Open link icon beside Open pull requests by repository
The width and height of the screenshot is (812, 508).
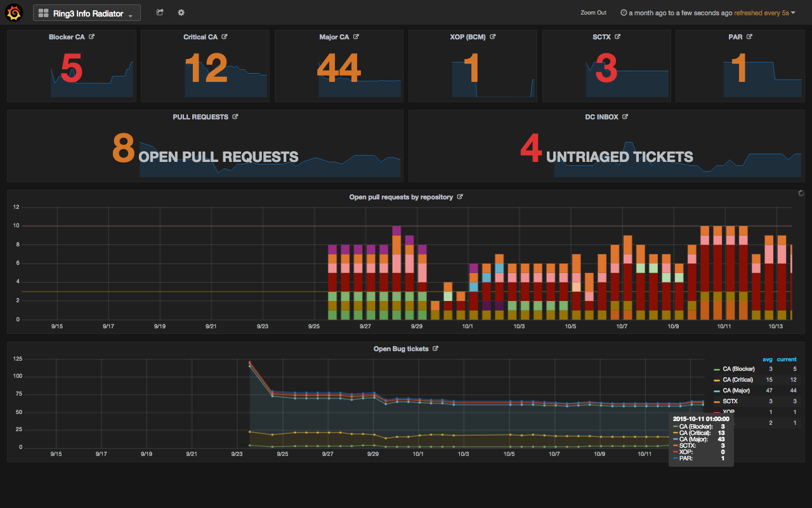460,197
